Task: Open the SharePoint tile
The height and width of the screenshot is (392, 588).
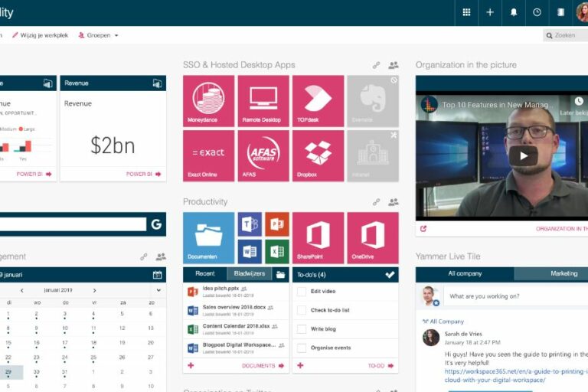Action: 318,237
